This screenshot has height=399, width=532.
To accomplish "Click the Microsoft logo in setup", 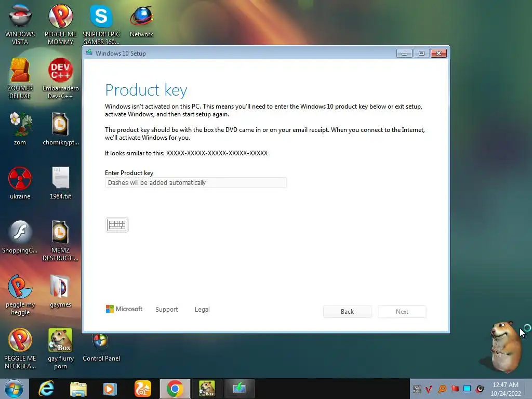I will [124, 309].
